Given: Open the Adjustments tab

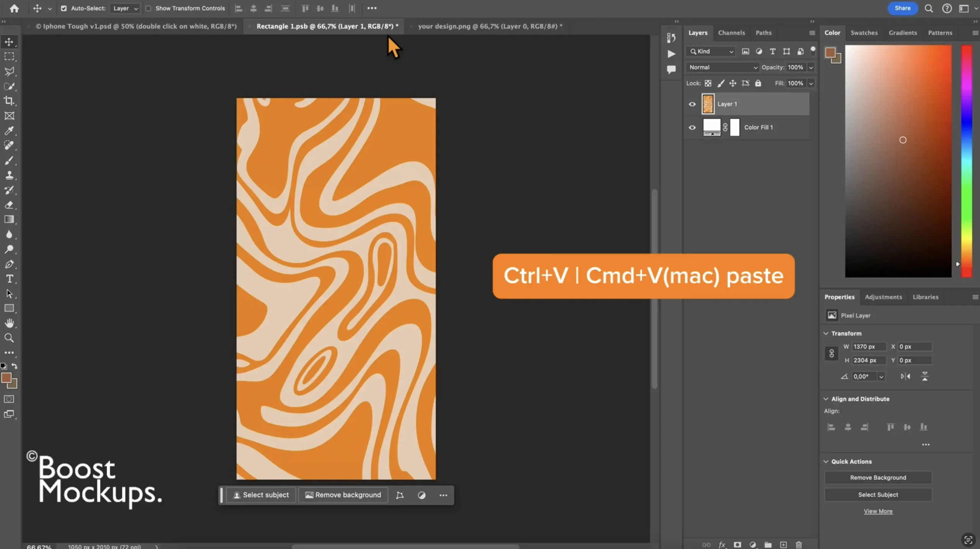Looking at the screenshot, I should tap(883, 297).
